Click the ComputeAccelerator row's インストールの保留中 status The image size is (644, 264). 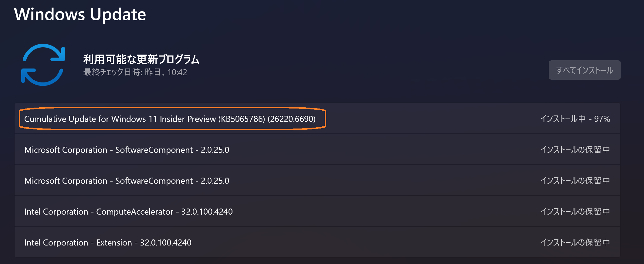click(x=575, y=212)
